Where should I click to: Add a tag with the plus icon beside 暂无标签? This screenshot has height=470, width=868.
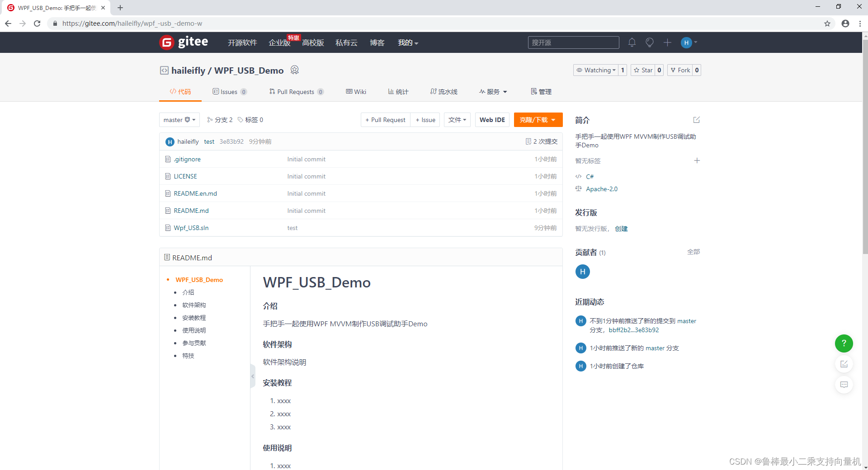(697, 160)
